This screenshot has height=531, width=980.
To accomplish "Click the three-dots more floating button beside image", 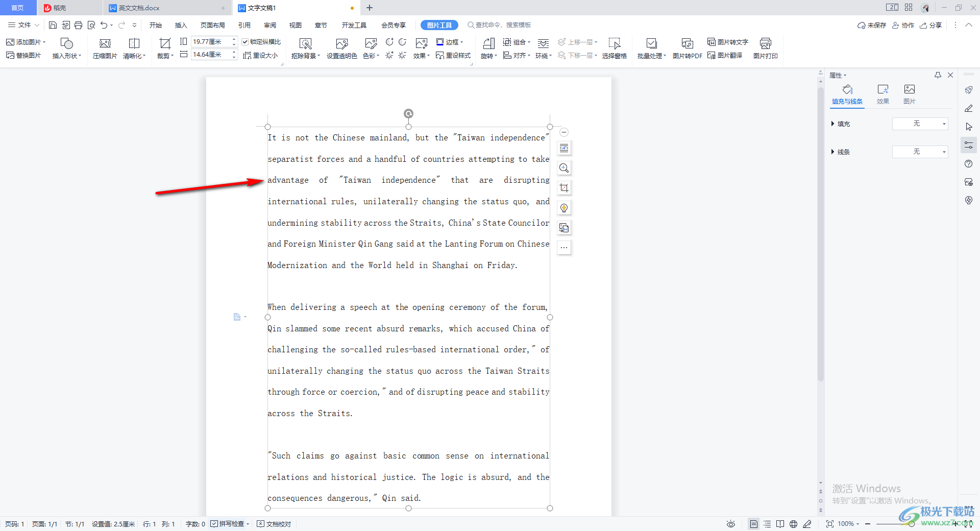I will click(564, 248).
